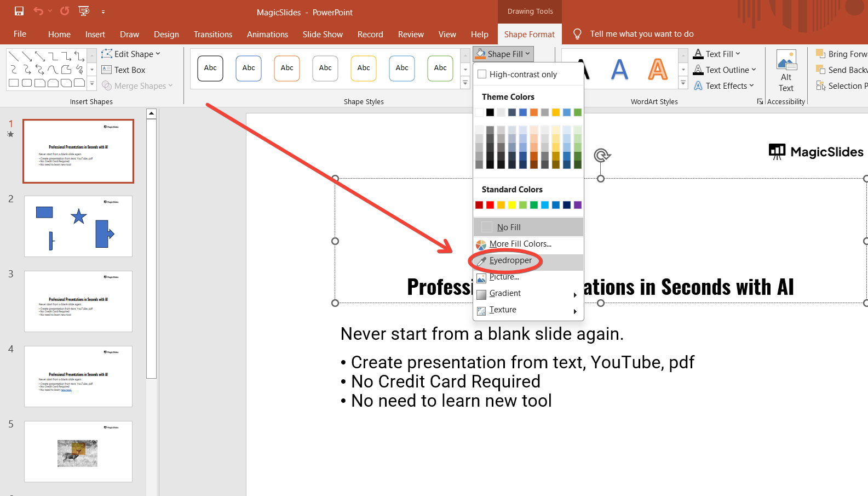This screenshot has height=496, width=868.
Task: Select the Eyedropper fill tool
Action: click(510, 260)
